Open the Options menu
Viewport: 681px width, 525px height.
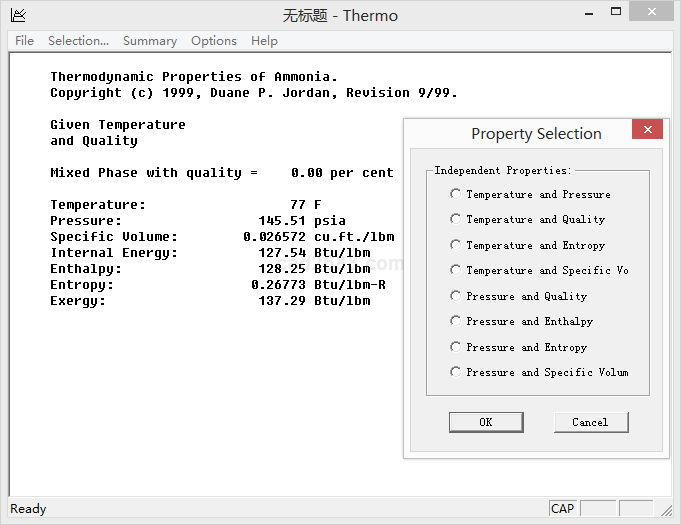(x=214, y=41)
